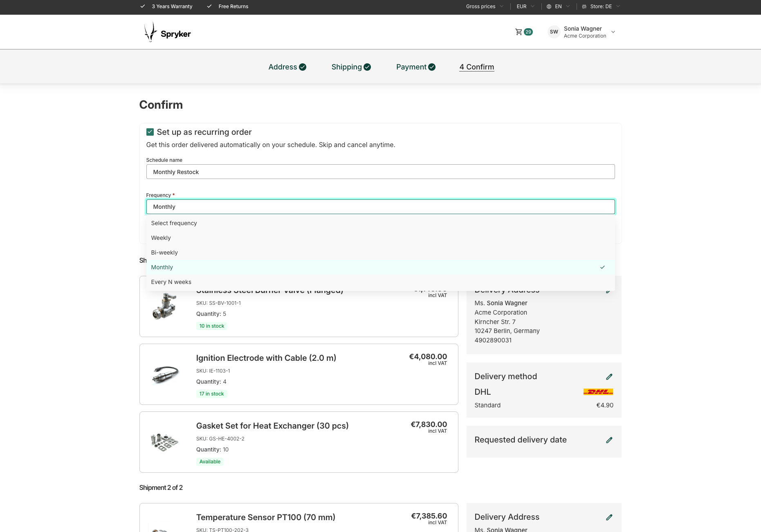This screenshot has height=532, width=761.
Task: Click the Address step checkmark icon
Action: point(303,67)
